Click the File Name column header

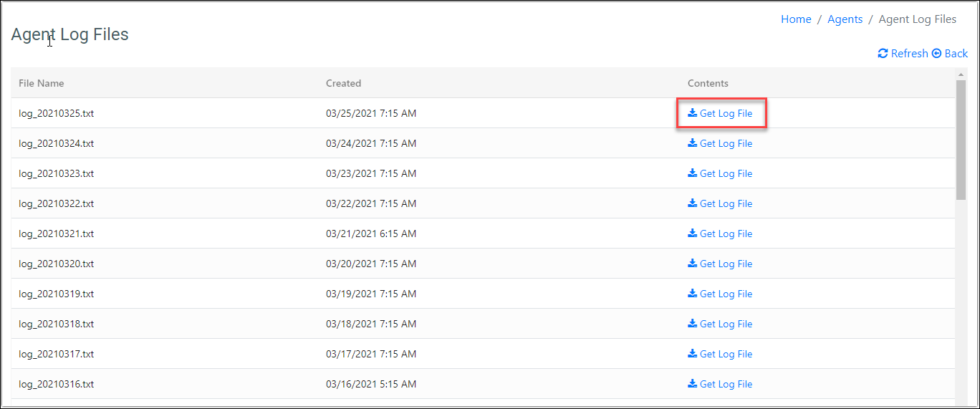pyautogui.click(x=42, y=83)
